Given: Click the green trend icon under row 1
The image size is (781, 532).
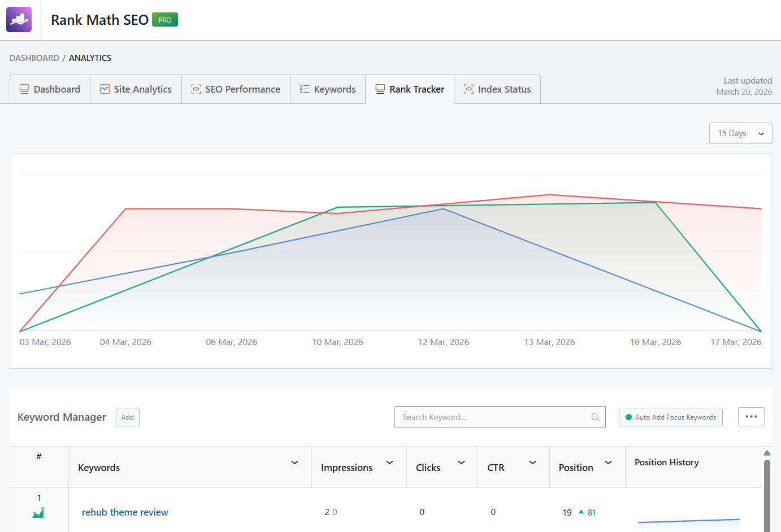Looking at the screenshot, I should tap(38, 513).
